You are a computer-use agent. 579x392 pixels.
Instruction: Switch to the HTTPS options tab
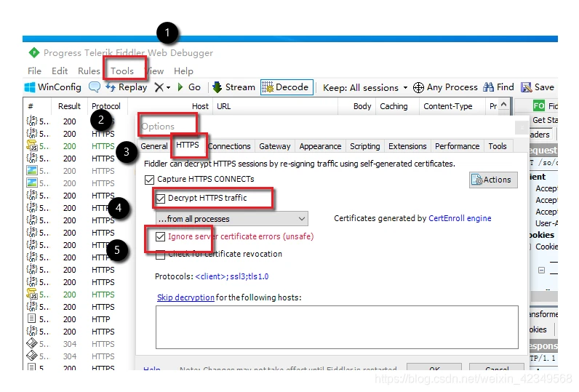point(187,145)
